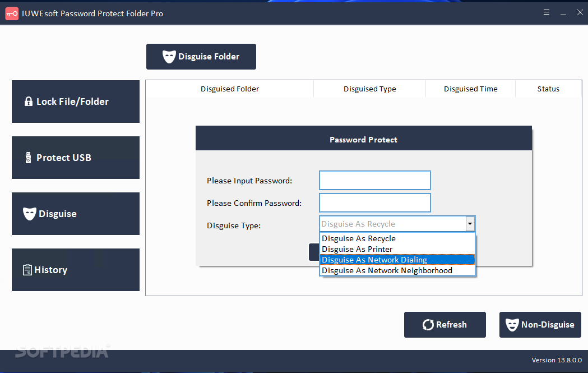Click the Please Confirm Password label

pos(254,203)
